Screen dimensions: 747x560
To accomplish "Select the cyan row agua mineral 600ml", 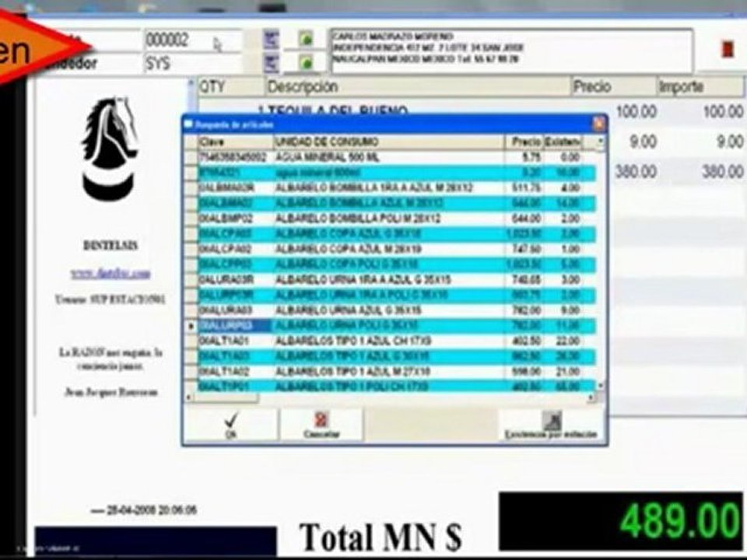I will tap(396, 173).
